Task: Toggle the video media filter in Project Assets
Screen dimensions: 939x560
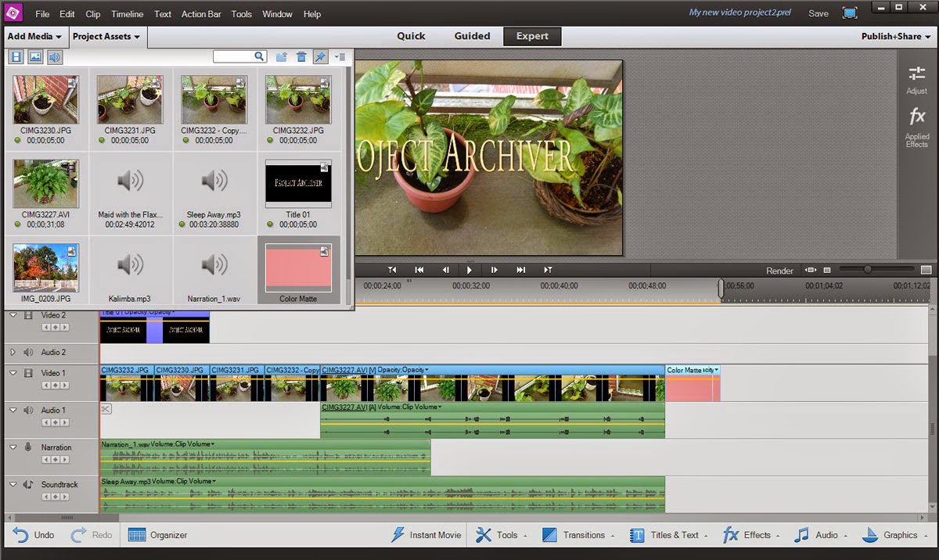Action: pyautogui.click(x=15, y=56)
